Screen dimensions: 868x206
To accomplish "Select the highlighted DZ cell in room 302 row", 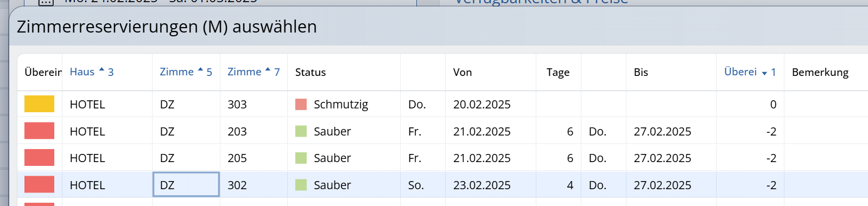I will (186, 185).
